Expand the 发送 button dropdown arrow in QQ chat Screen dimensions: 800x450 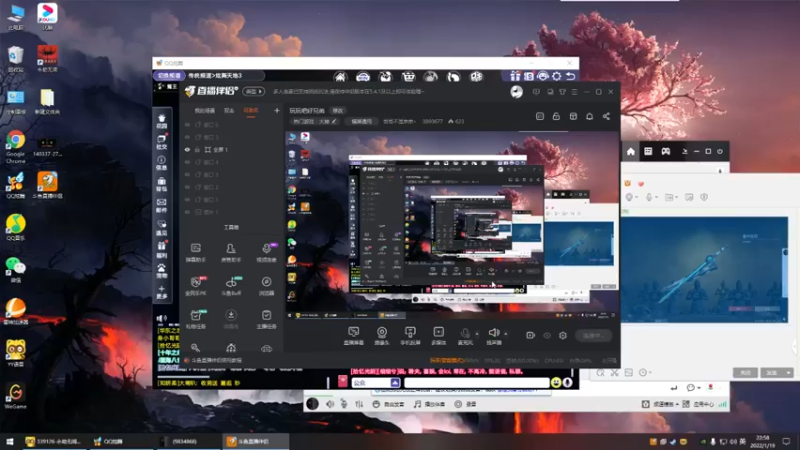click(789, 373)
